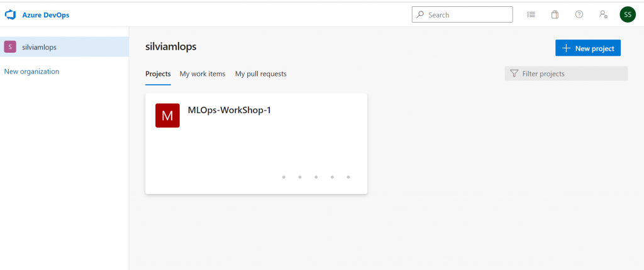
Task: Switch to My pull requests tab
Action: point(261,74)
